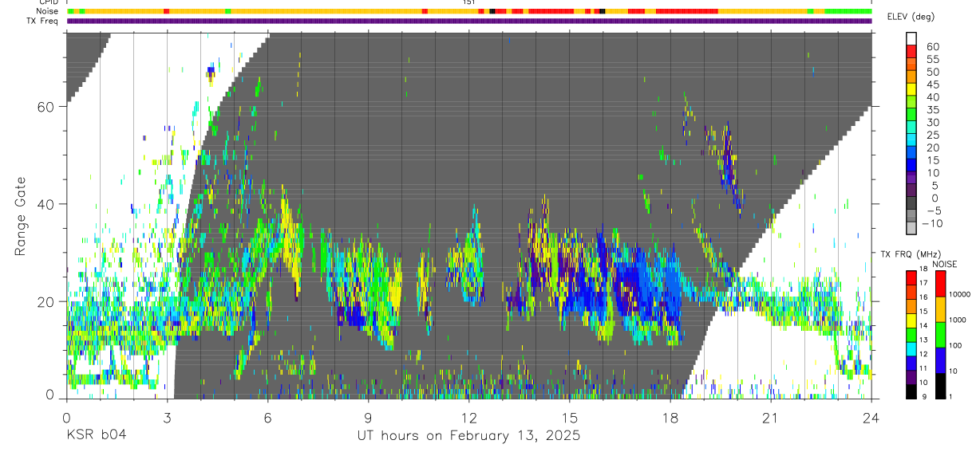Click the x-axis tick label 15
The height and width of the screenshot is (452, 980).
click(x=570, y=418)
